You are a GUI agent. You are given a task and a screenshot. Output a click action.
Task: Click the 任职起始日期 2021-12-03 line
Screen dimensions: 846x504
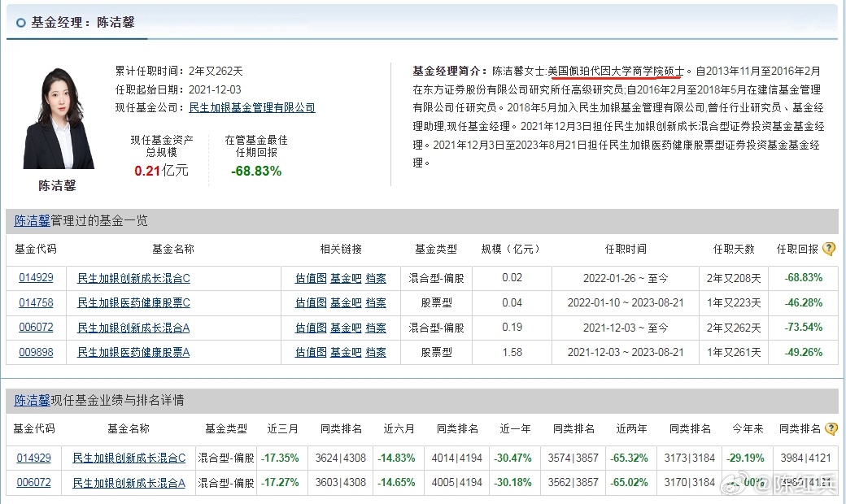pos(178,89)
